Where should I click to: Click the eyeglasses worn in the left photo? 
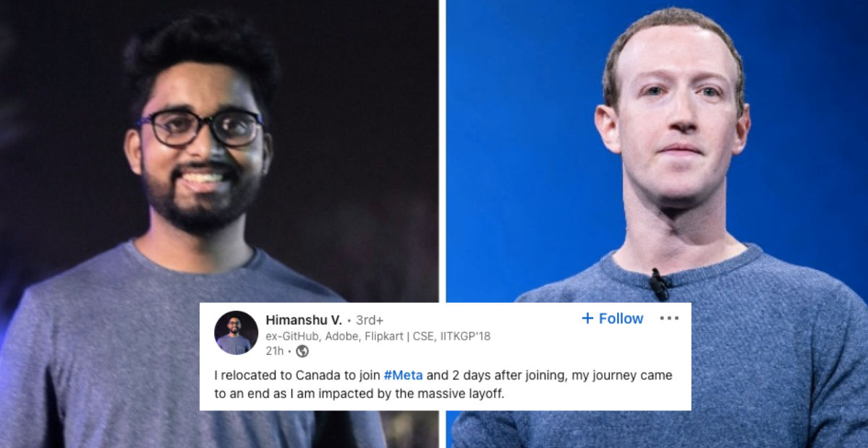coord(202,127)
